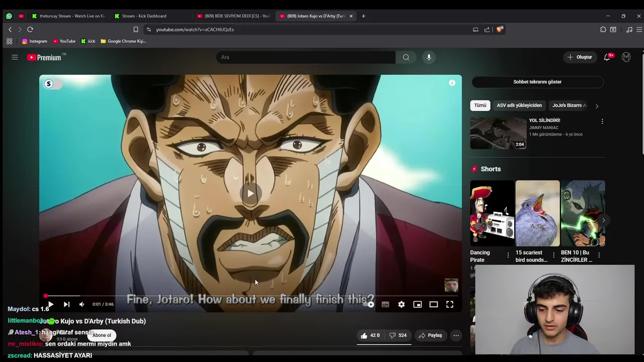Open 15 scariest bird sounds short

537,213
